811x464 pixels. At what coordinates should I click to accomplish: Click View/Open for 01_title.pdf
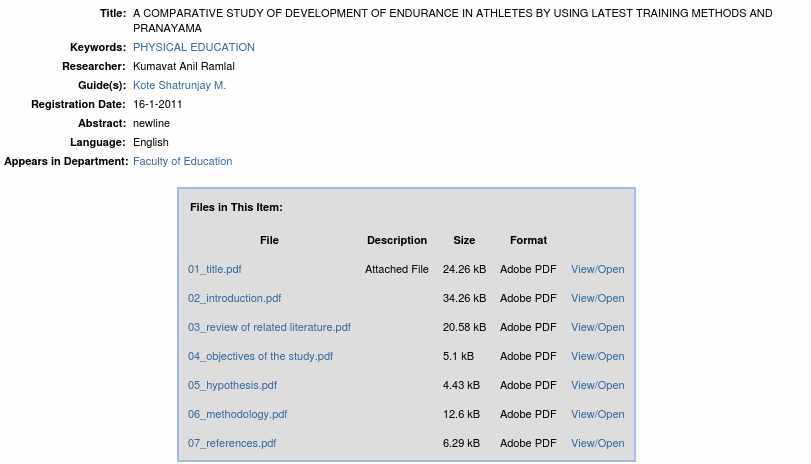[x=597, y=269]
